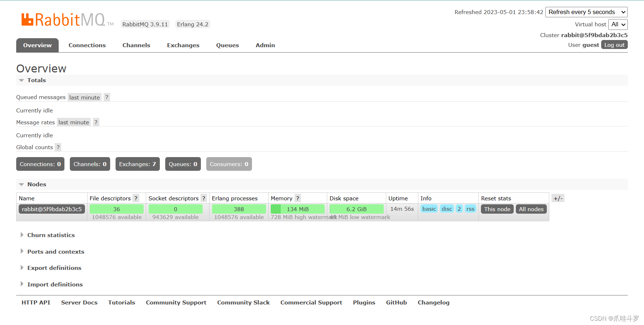Click the 2 plugins info tag
Viewport: 644px width, 325px height.
(x=459, y=209)
